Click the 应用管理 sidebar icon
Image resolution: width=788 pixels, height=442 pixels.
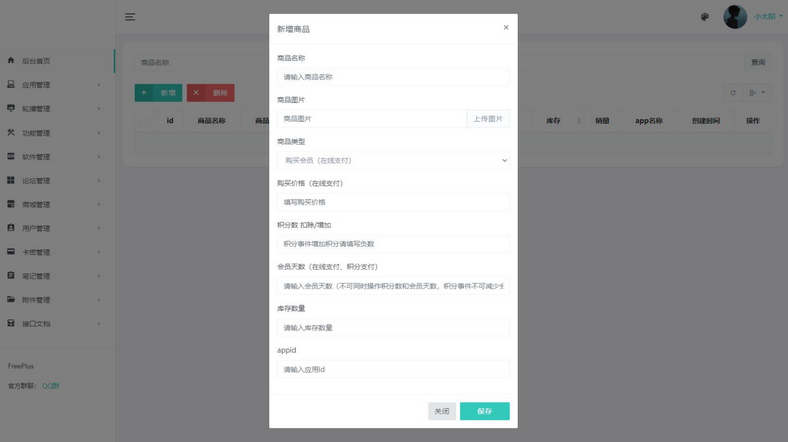tap(11, 84)
